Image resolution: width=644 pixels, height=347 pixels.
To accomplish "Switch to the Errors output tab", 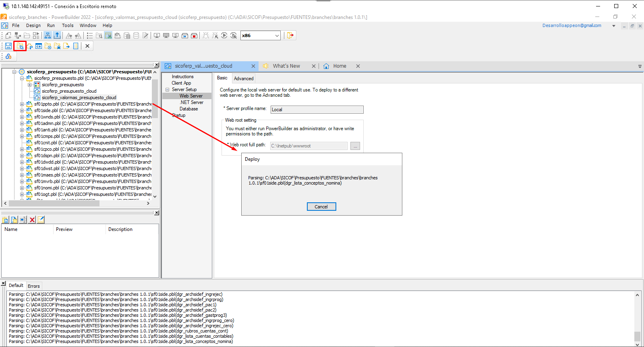I will point(34,286).
